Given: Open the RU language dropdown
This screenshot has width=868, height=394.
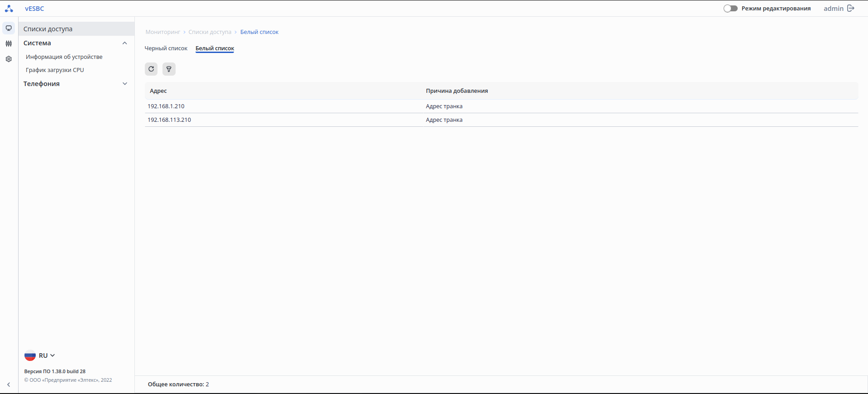Looking at the screenshot, I should click(x=47, y=356).
